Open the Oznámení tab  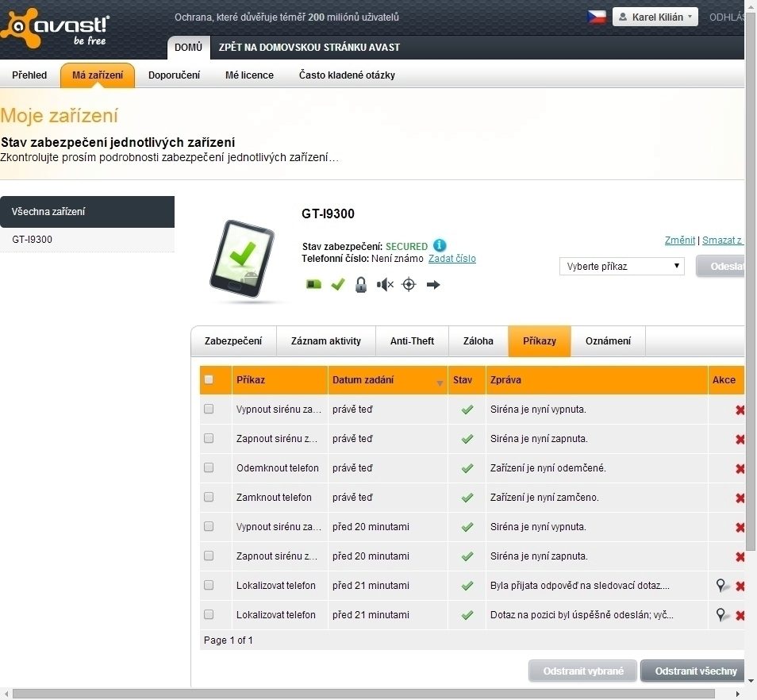[x=608, y=340]
